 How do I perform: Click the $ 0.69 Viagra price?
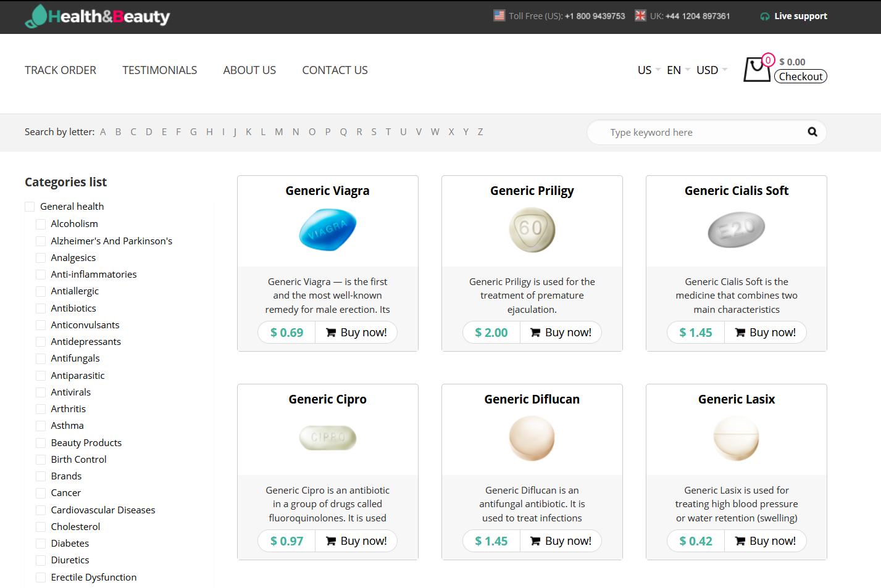point(287,333)
